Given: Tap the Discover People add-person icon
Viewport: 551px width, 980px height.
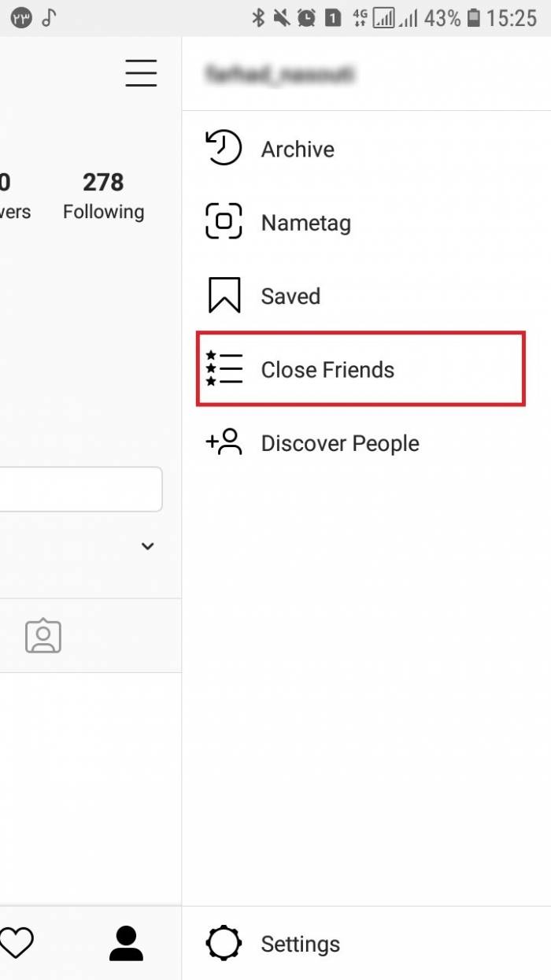Looking at the screenshot, I should [x=224, y=442].
